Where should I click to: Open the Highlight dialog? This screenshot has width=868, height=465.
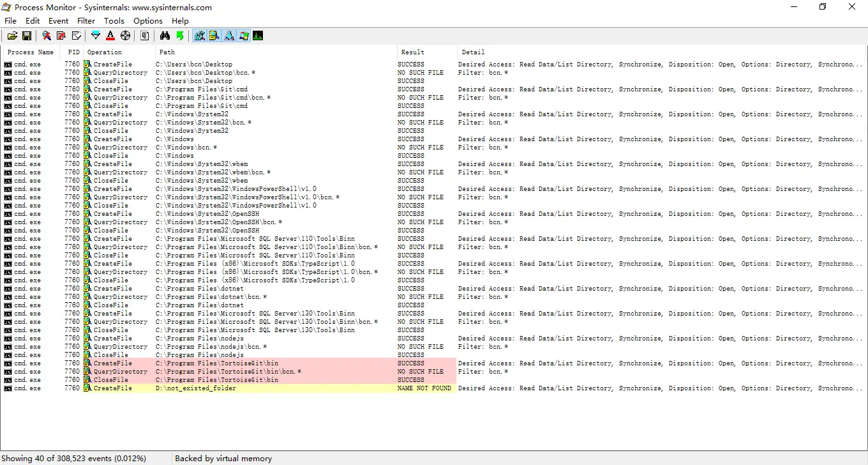(110, 36)
